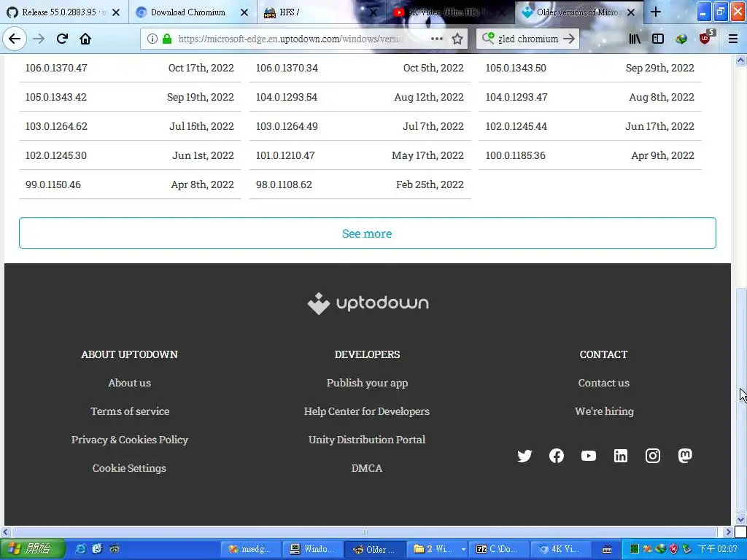
Task: Click the search box with 'gled chromium'
Action: [x=528, y=39]
